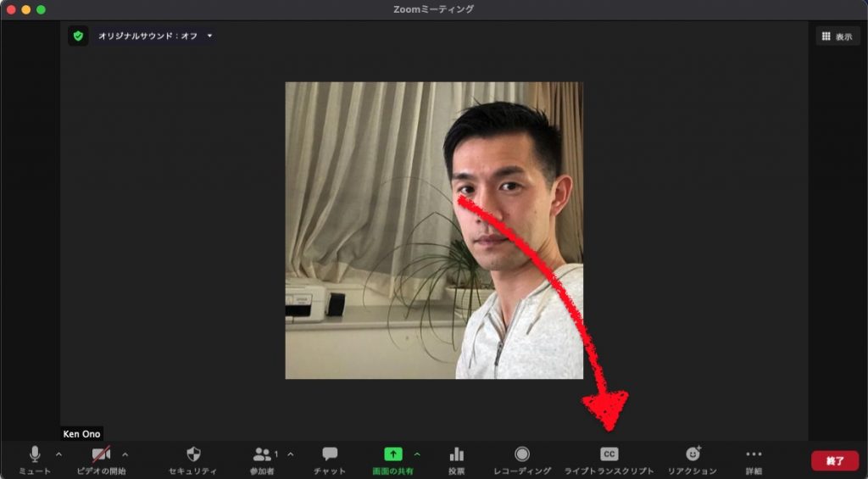868x479 pixels.
Task: Open the Reactions emoji menu
Action: [693, 454]
